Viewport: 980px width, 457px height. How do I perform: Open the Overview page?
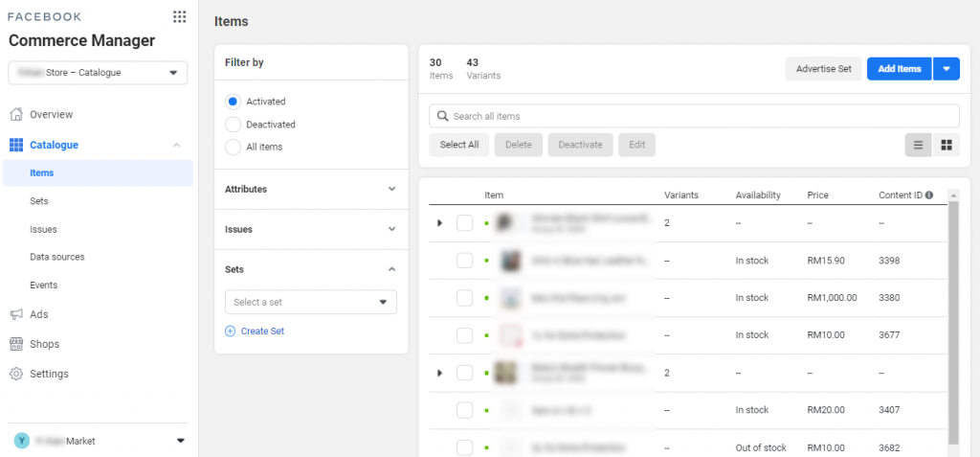(x=52, y=115)
